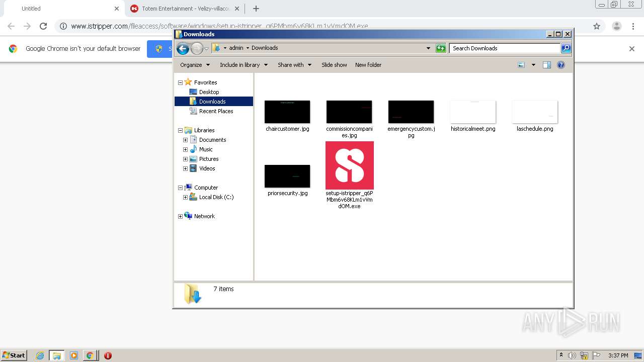Click Downloads breadcrumb in address bar
Viewport: 644px width, 362px height.
pos(265,48)
